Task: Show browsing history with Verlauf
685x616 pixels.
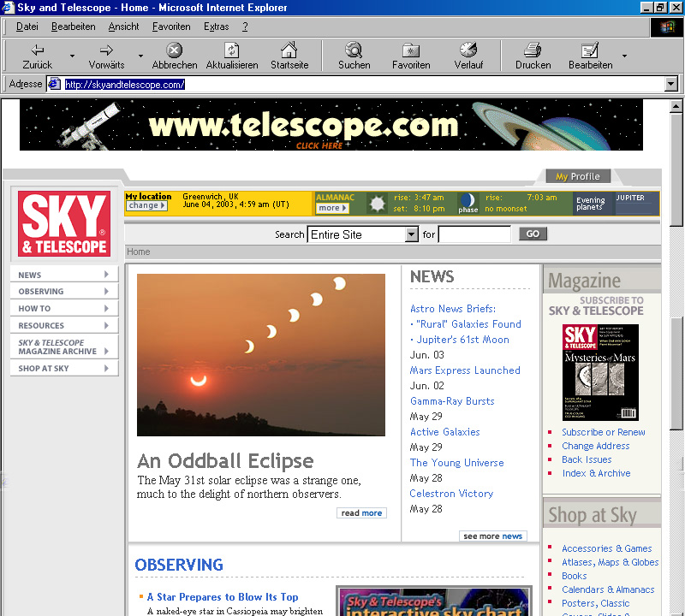Action: (x=468, y=56)
